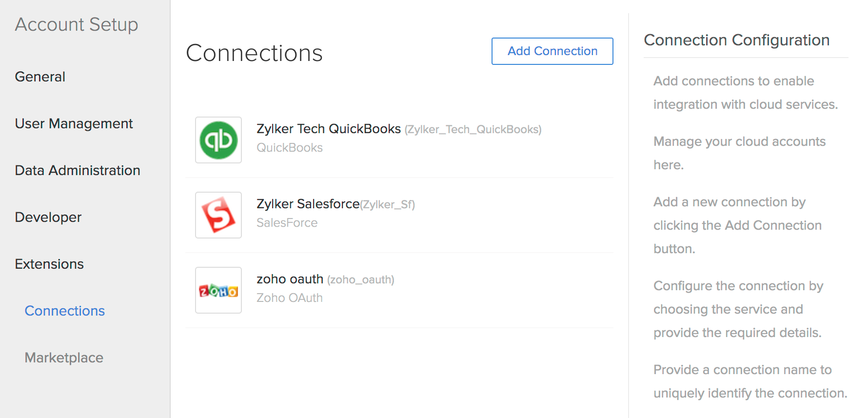868x418 pixels.
Task: Select the Zylker_Sf connection identifier text
Action: (387, 204)
